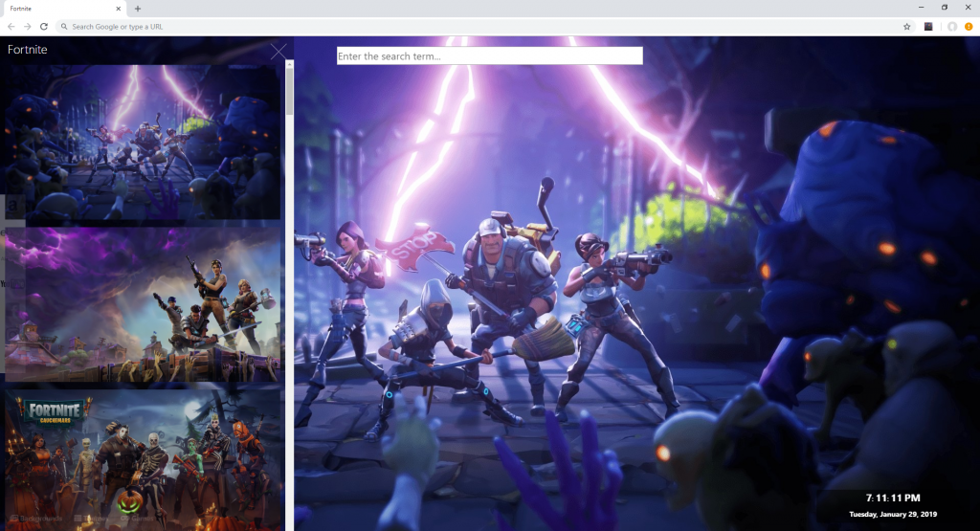Select the Fortnitemares Halloween wallpaper thumbnail
Viewport: 980px width, 531px height.
click(144, 460)
